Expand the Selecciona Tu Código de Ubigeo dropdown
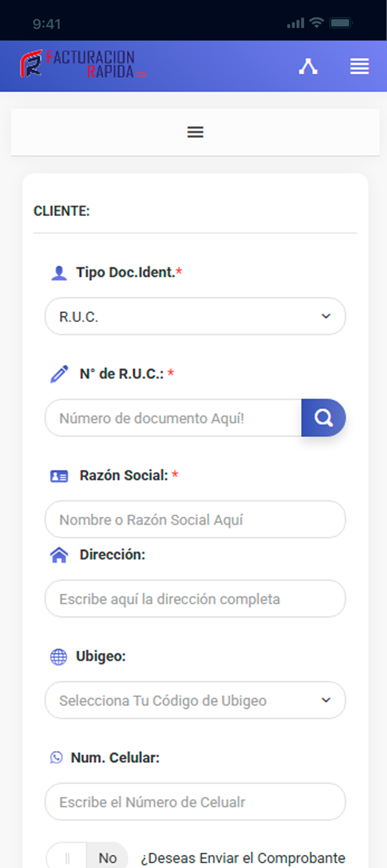Screen dimensions: 387x868 (195, 700)
